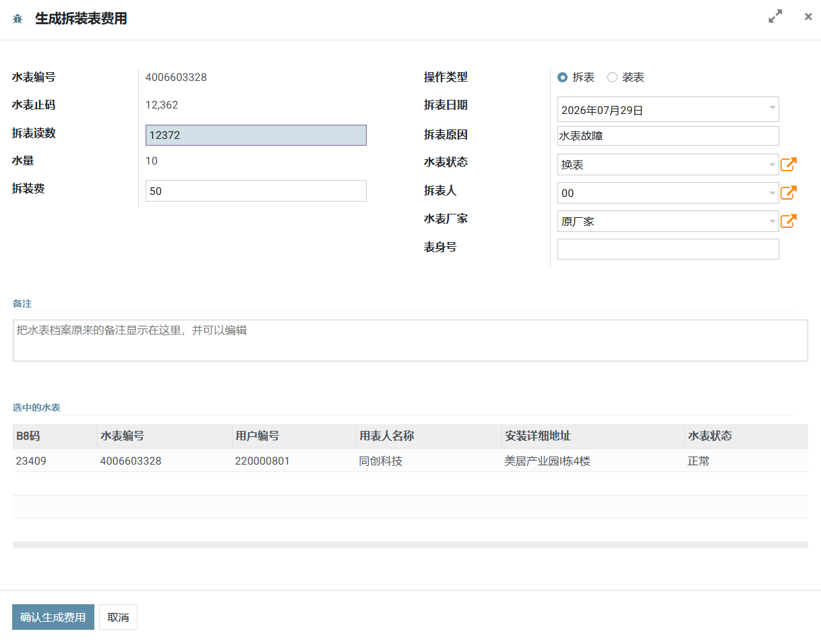Click the 备注 text area
821x644 pixels.
pyautogui.click(x=410, y=341)
